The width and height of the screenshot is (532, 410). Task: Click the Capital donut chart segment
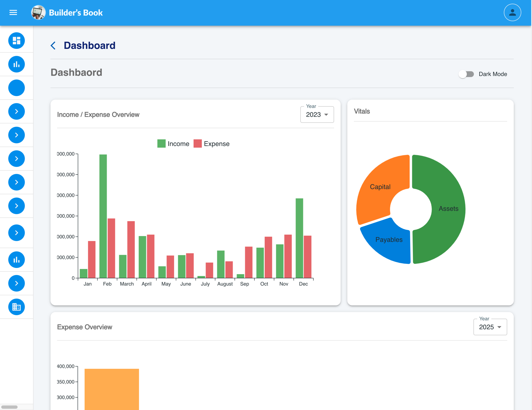(380, 187)
